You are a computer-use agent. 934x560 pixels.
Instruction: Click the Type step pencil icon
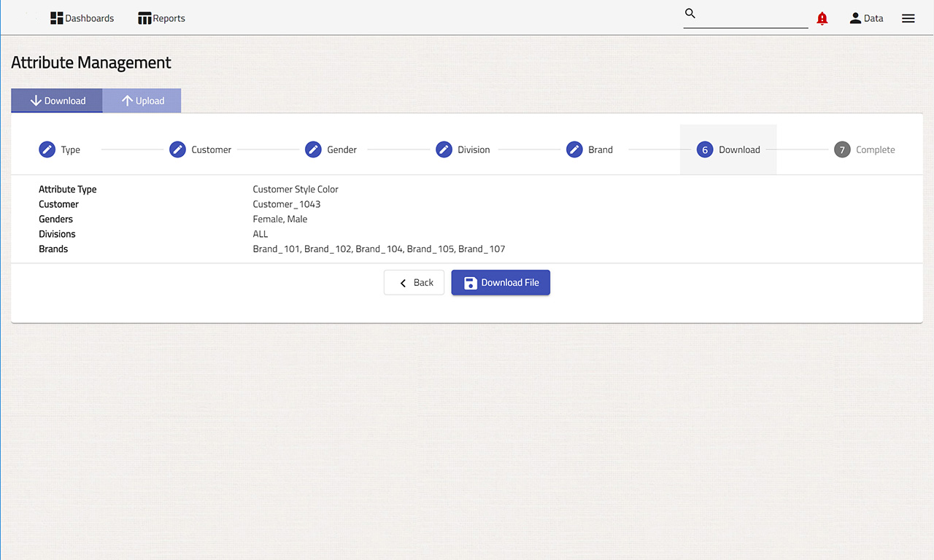[47, 149]
